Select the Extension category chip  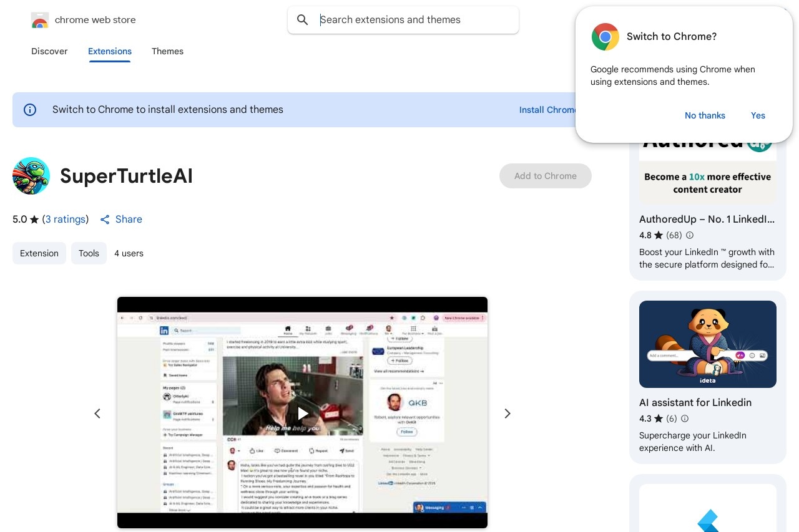[39, 253]
